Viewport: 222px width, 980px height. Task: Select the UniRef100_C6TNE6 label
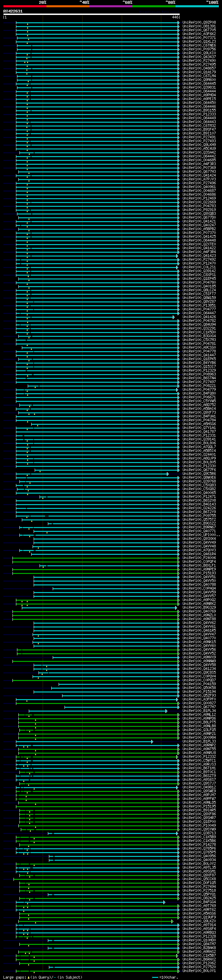tap(199, 45)
